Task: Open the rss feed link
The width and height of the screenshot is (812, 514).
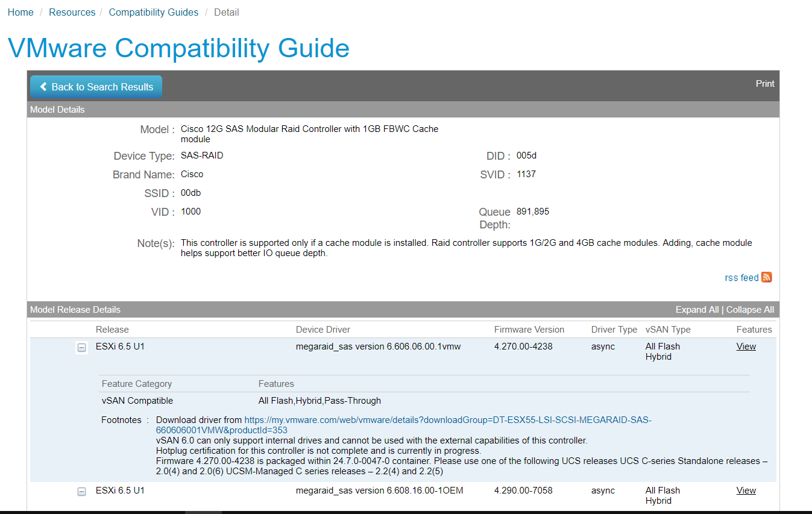Action: [x=741, y=278]
